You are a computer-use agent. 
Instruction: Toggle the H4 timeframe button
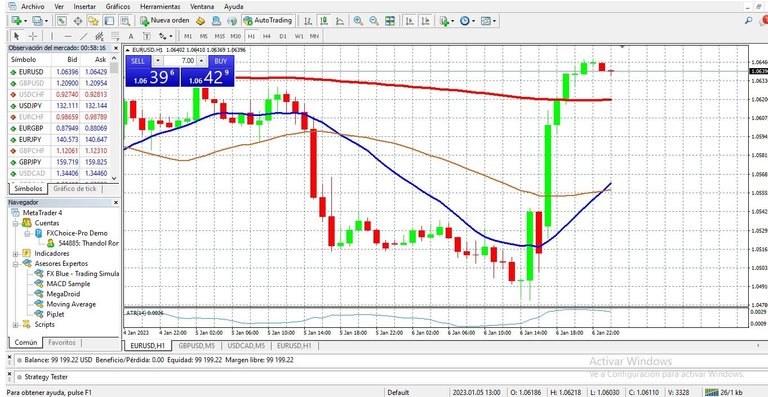pos(266,36)
